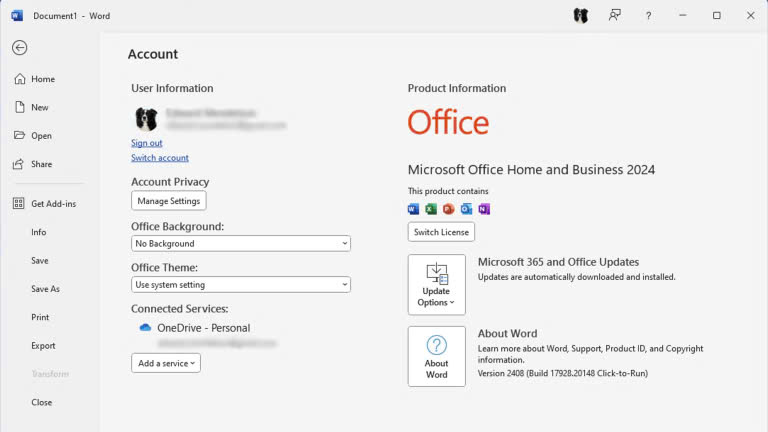Click the Sign out link

coord(146,143)
